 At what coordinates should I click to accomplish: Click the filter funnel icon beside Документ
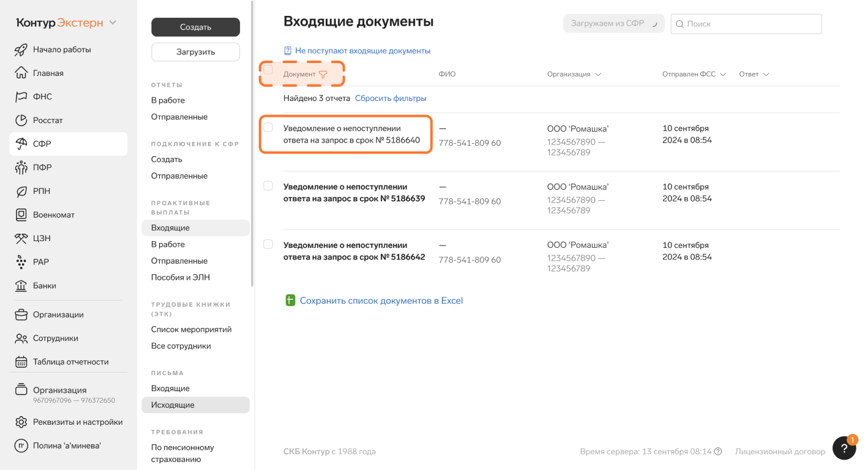coord(323,75)
